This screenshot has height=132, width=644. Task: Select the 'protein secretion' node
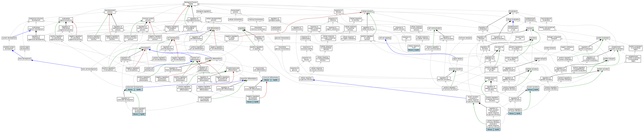point(603,69)
